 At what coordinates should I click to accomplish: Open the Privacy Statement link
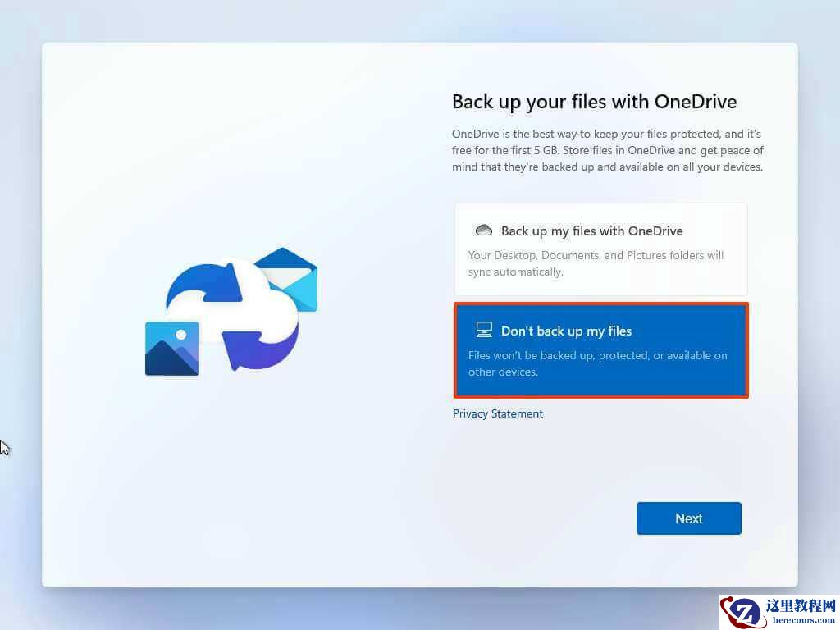498,413
